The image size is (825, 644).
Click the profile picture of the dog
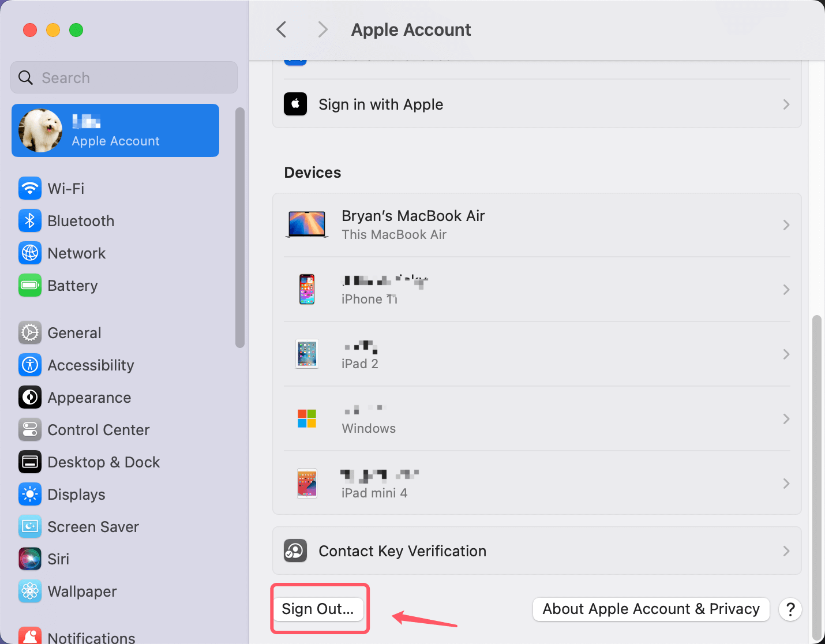(40, 130)
